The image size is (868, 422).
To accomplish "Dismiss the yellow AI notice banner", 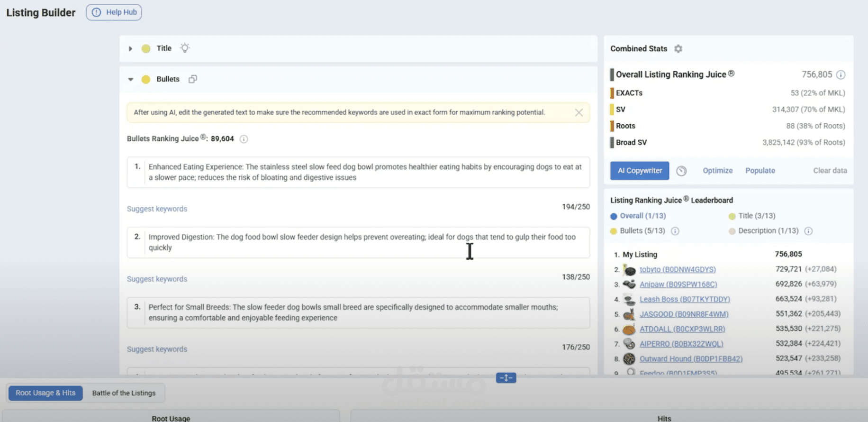I will pyautogui.click(x=579, y=112).
